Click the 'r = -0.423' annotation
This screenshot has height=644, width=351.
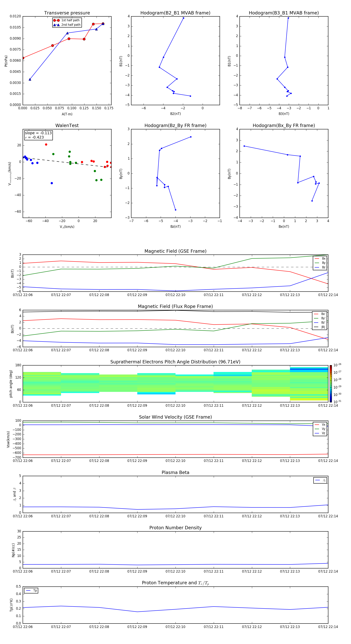tap(34, 137)
